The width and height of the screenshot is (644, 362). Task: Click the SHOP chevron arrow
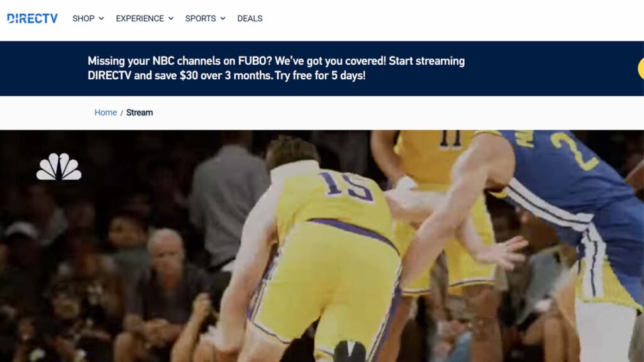(x=102, y=18)
